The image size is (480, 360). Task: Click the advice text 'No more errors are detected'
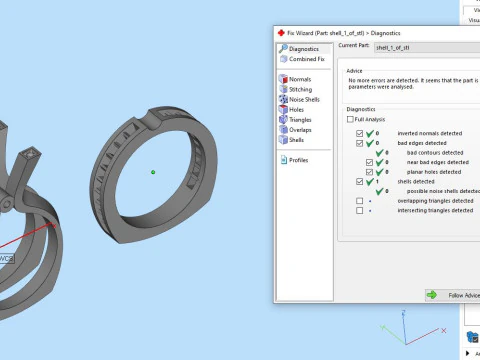tap(383, 80)
